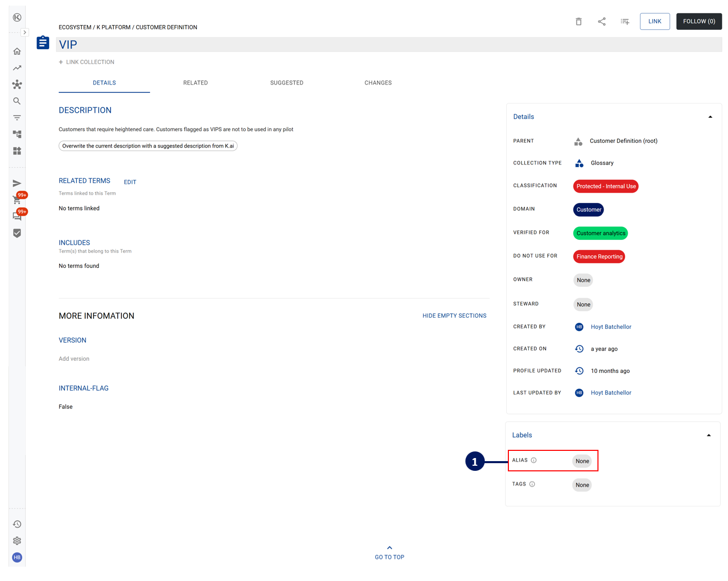The width and height of the screenshot is (728, 581).
Task: Click the Follow (0) button
Action: 699,22
